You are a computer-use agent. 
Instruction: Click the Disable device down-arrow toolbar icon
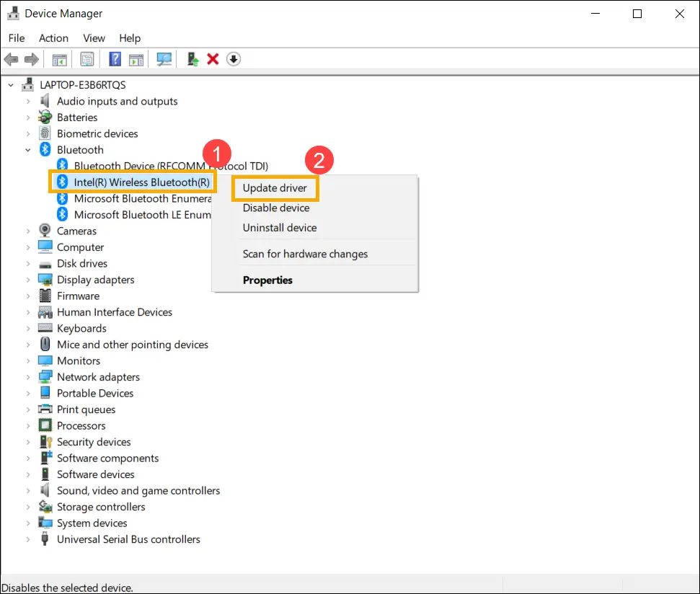click(234, 59)
